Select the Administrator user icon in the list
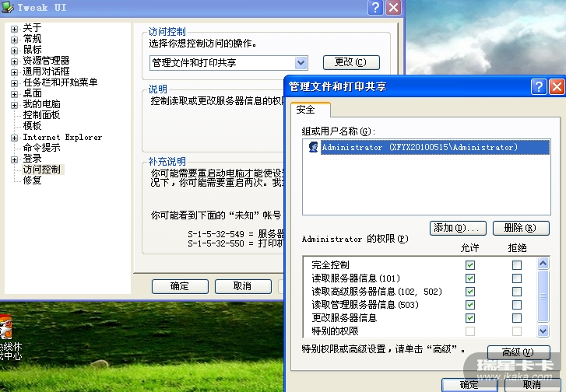This screenshot has width=566, height=392. point(313,147)
